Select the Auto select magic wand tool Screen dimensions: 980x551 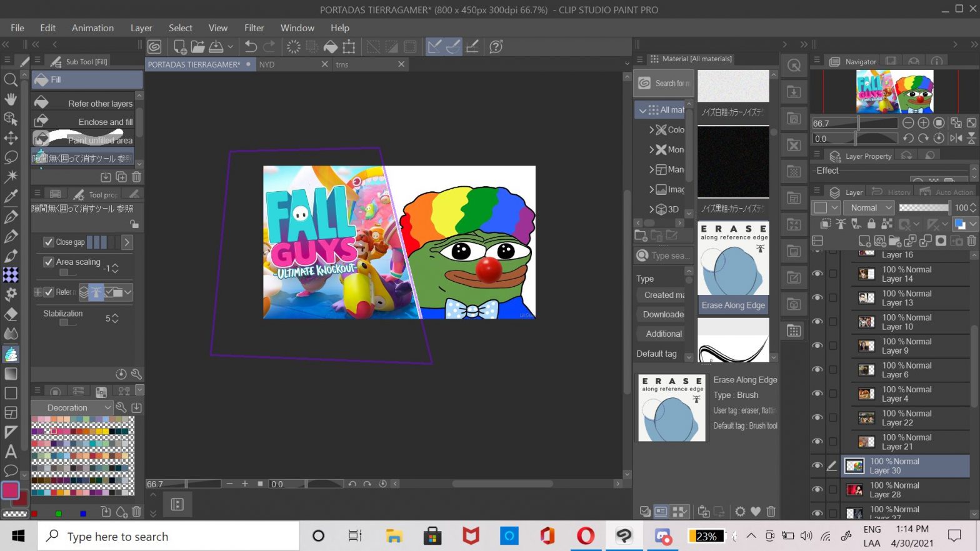tap(11, 177)
